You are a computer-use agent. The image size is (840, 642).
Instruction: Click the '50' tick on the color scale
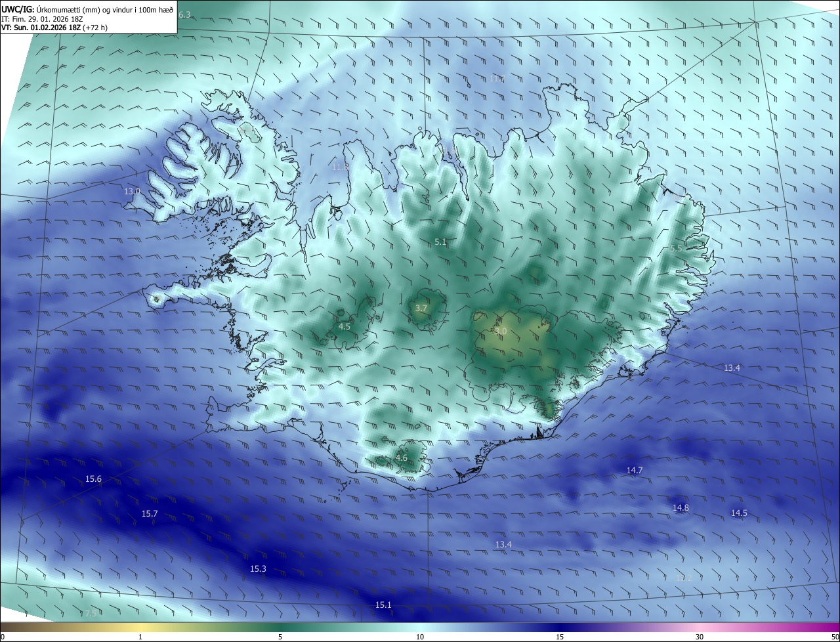[835, 637]
